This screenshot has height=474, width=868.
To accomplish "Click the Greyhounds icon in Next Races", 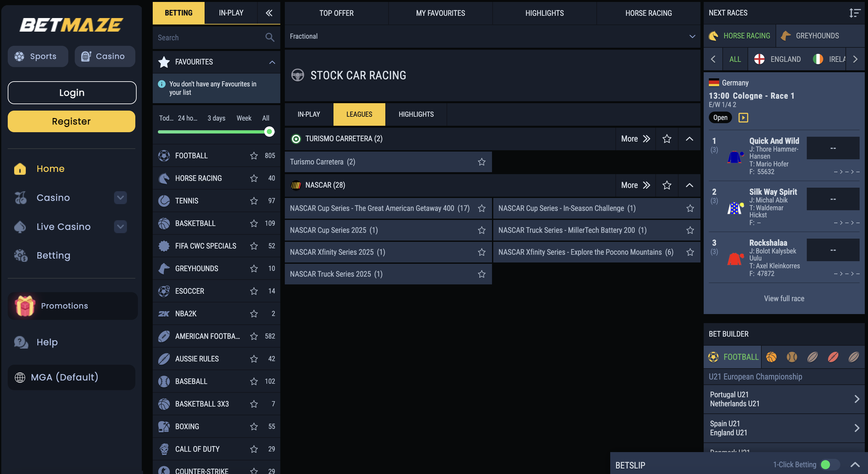I will coord(786,35).
